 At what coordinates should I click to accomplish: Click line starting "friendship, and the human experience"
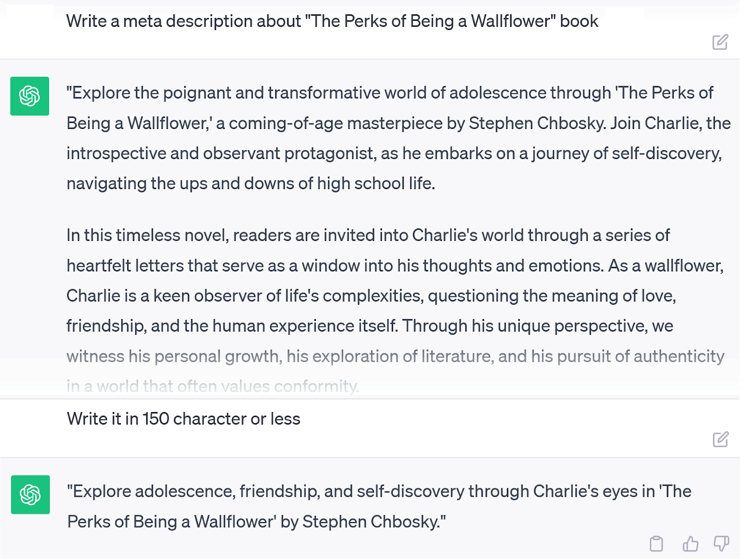(370, 326)
